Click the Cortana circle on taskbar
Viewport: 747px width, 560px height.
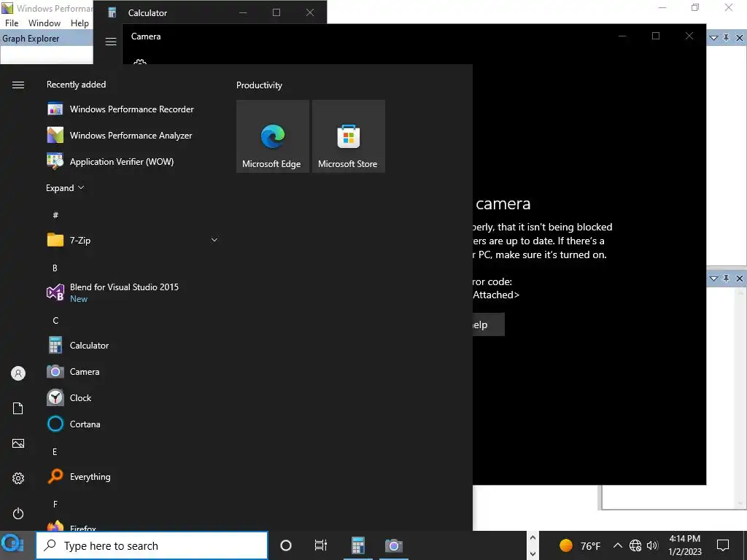pos(286,545)
